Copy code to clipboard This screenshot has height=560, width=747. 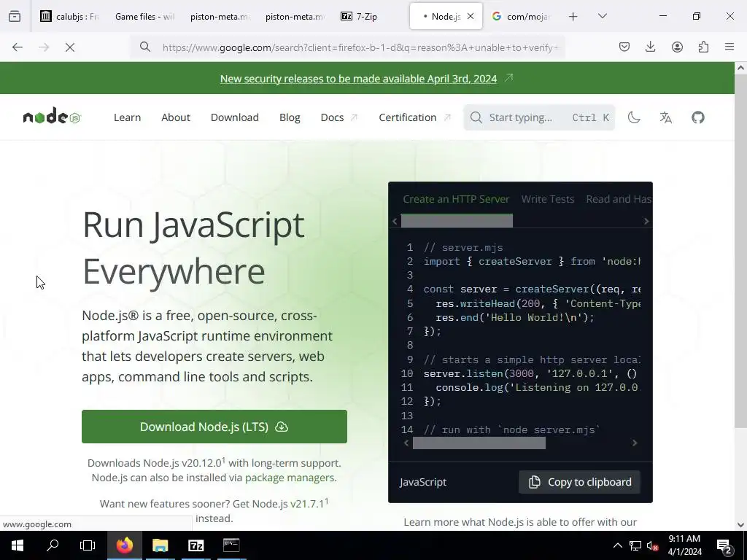coord(579,482)
